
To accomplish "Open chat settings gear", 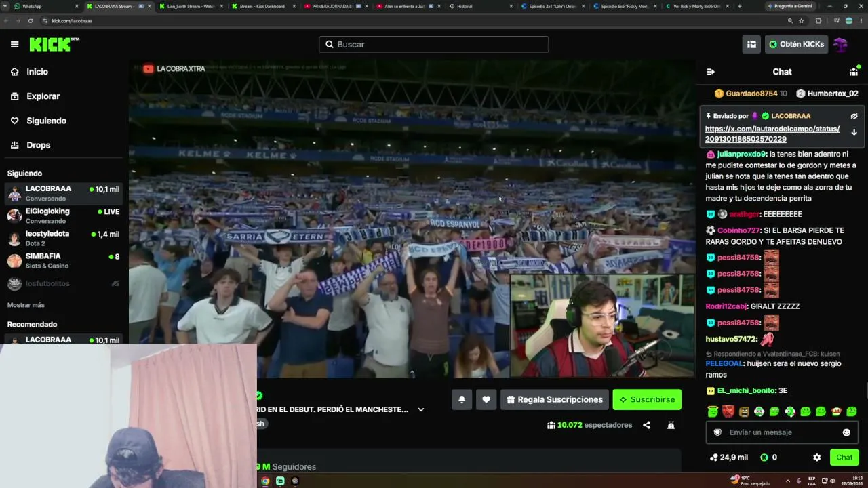I will point(816,457).
